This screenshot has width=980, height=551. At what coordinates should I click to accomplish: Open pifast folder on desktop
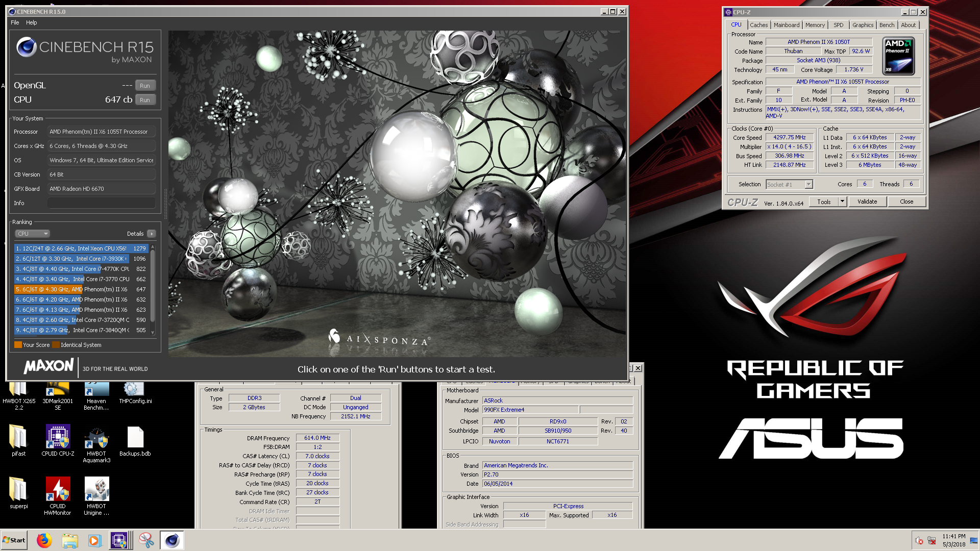click(x=19, y=441)
